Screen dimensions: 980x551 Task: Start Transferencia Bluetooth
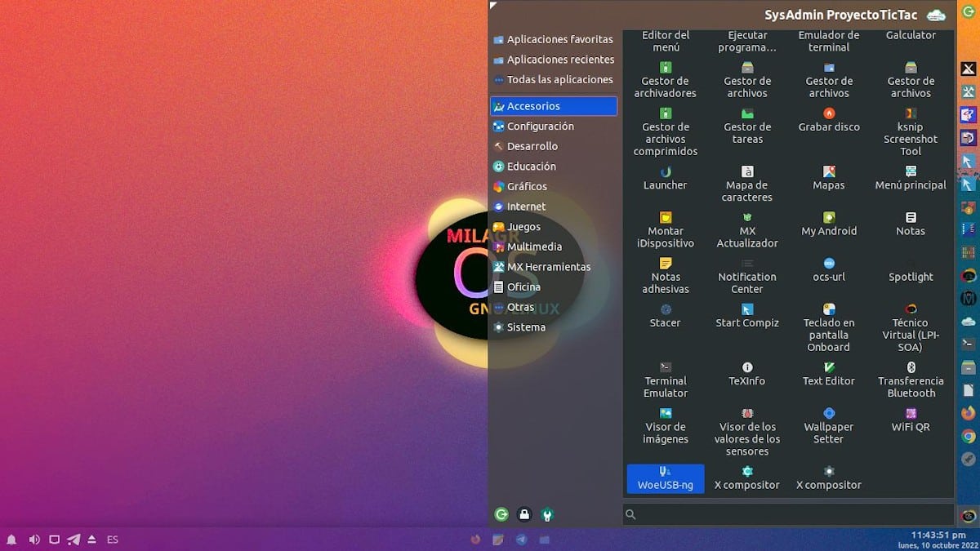click(910, 380)
